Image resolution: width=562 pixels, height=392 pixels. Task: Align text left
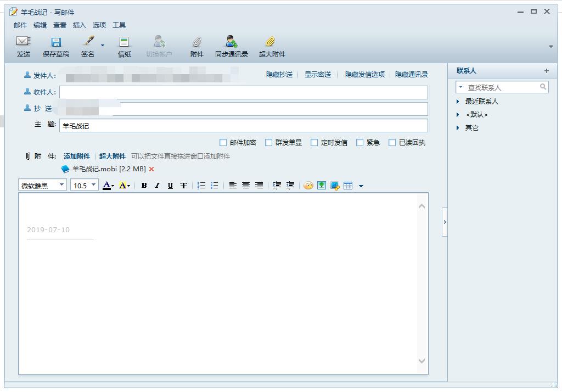[x=233, y=186]
